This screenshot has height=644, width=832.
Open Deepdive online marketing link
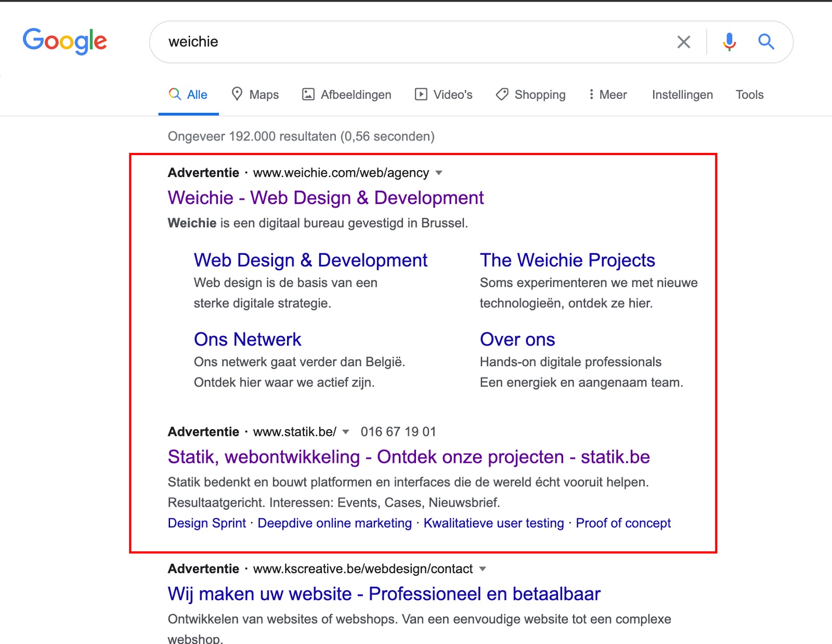334,523
